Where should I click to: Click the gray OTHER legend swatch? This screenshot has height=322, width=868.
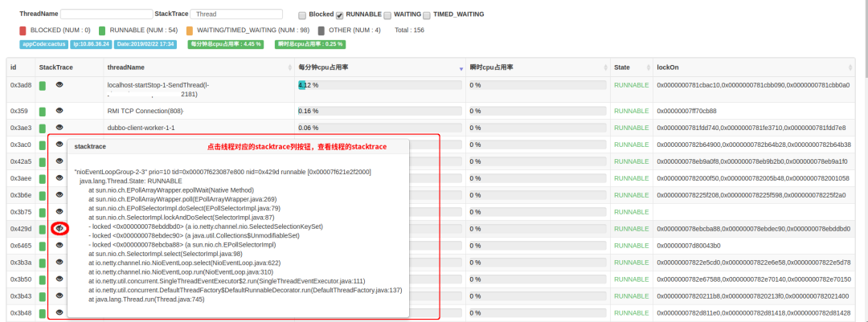point(321,31)
